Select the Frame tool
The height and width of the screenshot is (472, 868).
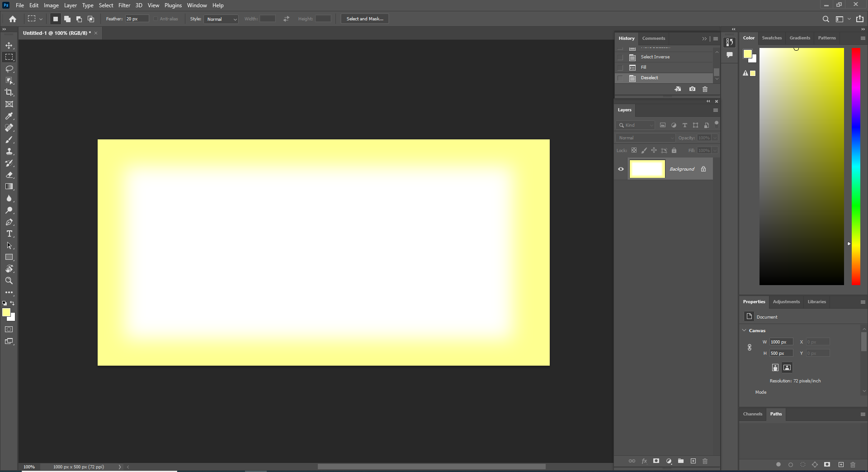[x=9, y=104]
